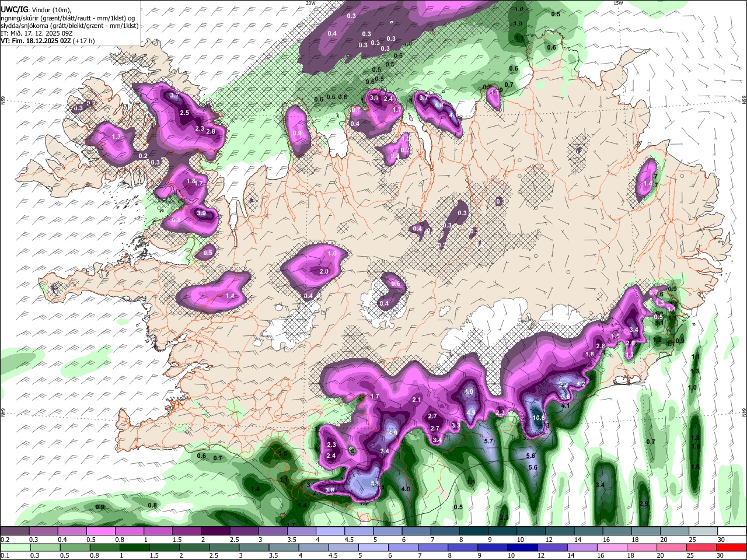This screenshot has width=747, height=560.
Task: Pick the dark navy swatch above rain legend 10
Action: (x=522, y=547)
